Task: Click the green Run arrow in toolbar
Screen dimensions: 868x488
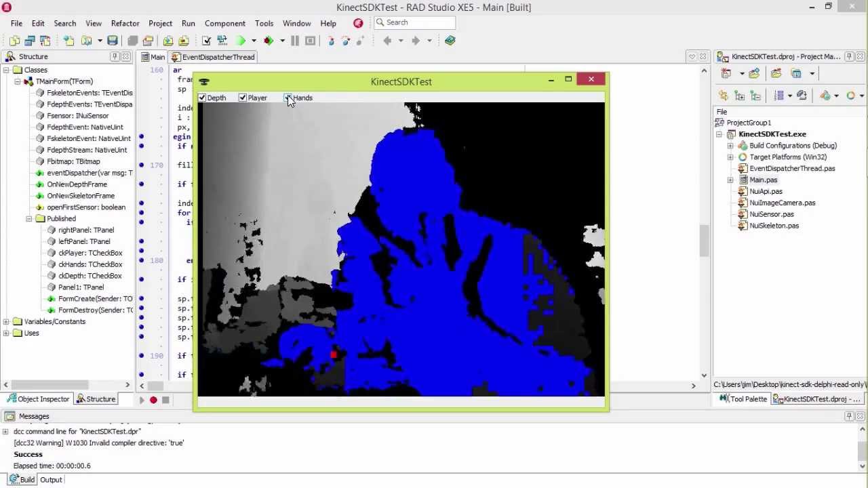Action: 241,41
